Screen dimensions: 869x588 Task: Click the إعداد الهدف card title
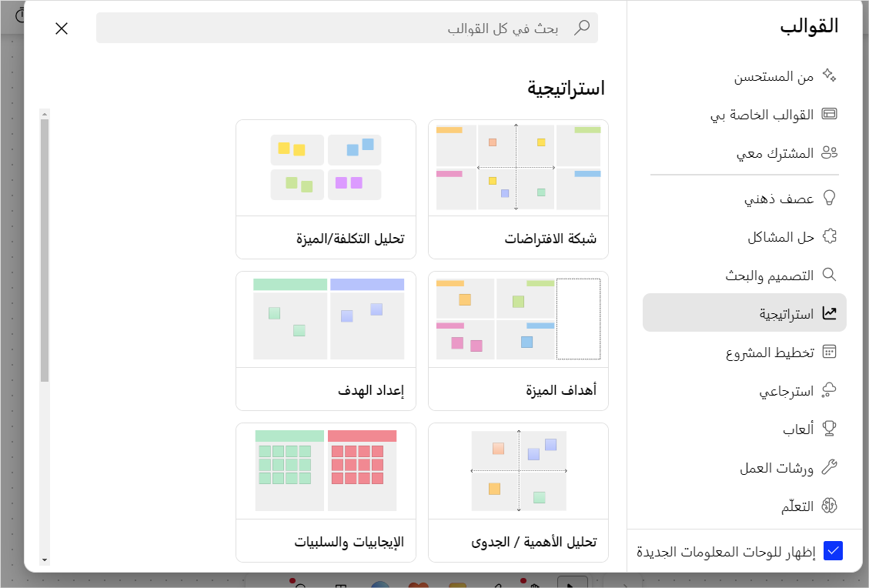371,390
